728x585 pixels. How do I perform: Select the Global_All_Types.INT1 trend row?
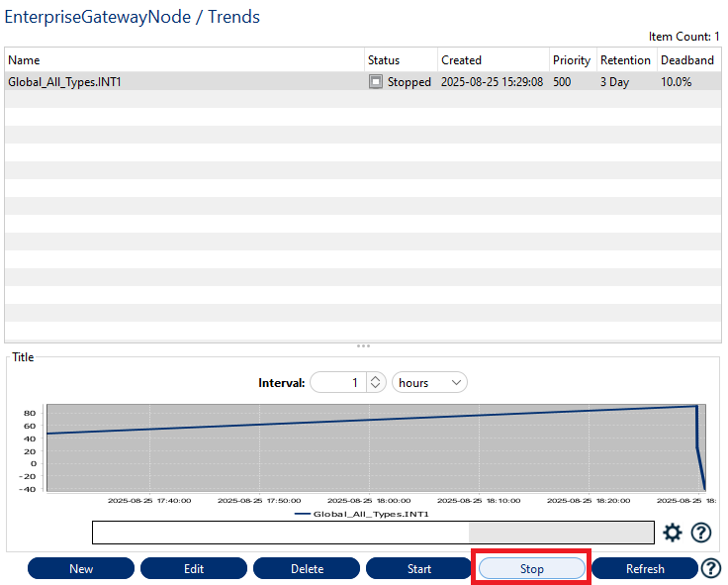(178, 82)
